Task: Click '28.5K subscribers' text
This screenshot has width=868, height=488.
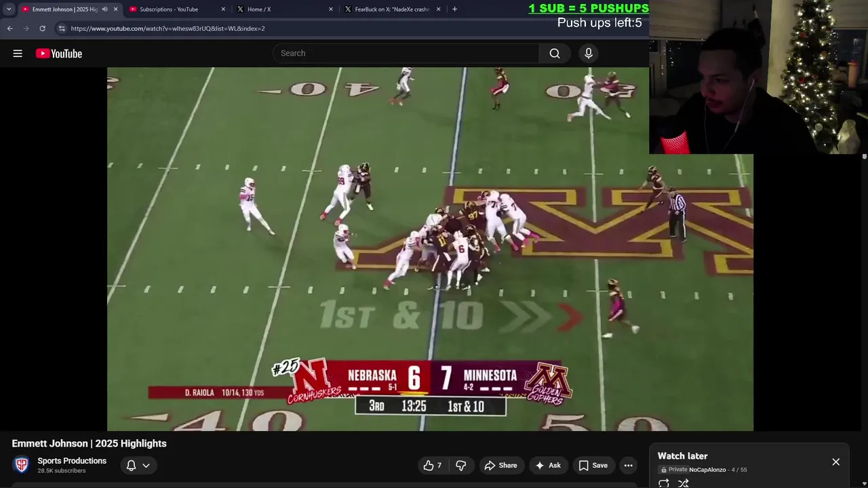Action: click(x=62, y=470)
